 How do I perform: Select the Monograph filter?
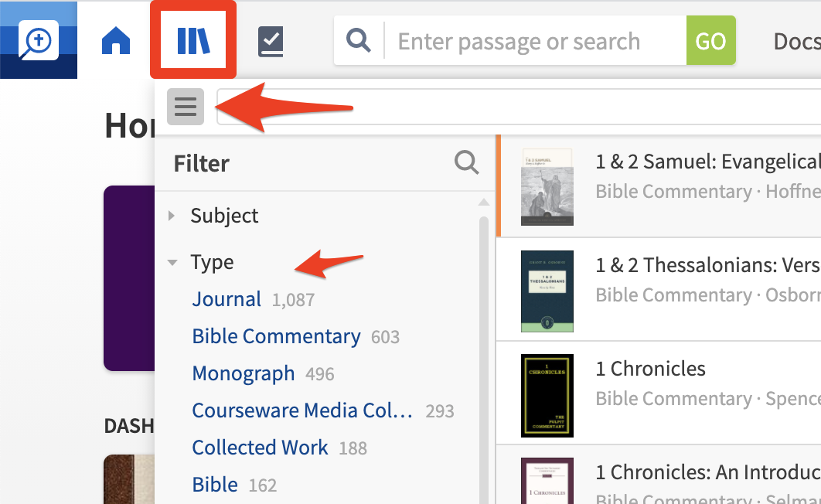(x=244, y=373)
